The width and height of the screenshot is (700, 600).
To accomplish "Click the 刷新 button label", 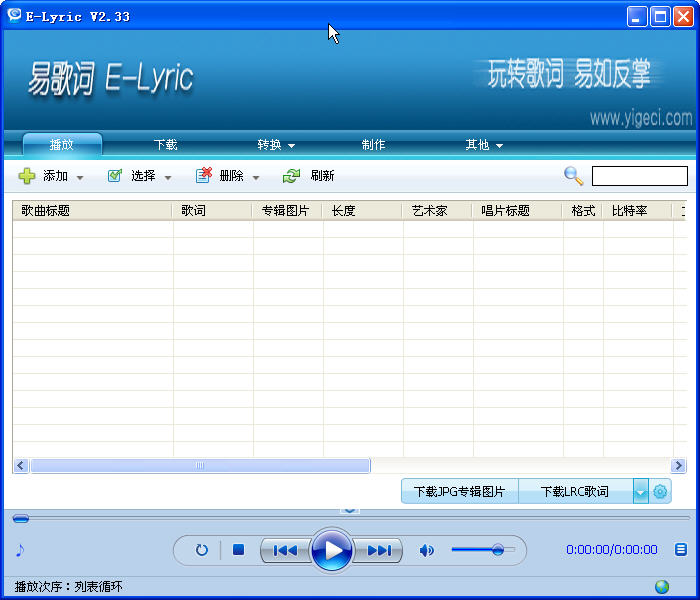I will click(x=322, y=176).
